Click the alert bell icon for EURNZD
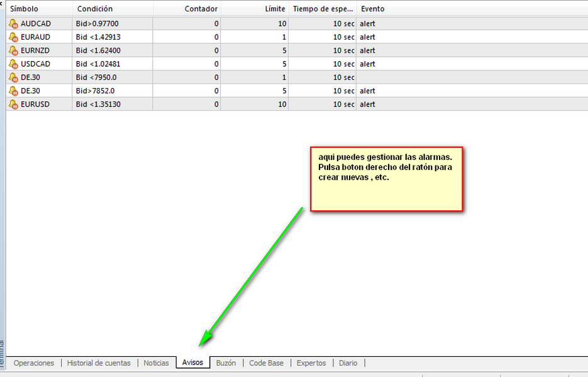Image resolution: width=588 pixels, height=377 pixels. coord(13,50)
